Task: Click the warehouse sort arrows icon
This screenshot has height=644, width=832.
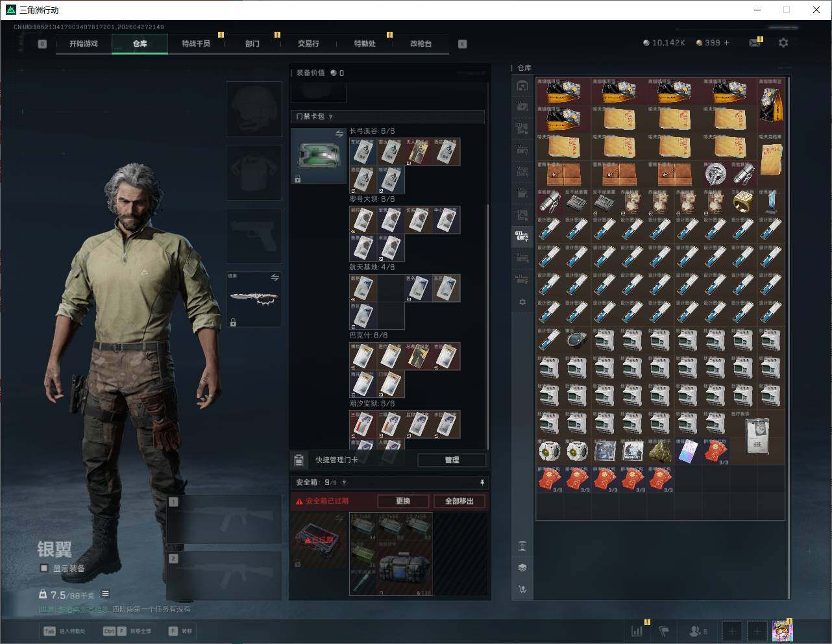Action: [522, 589]
